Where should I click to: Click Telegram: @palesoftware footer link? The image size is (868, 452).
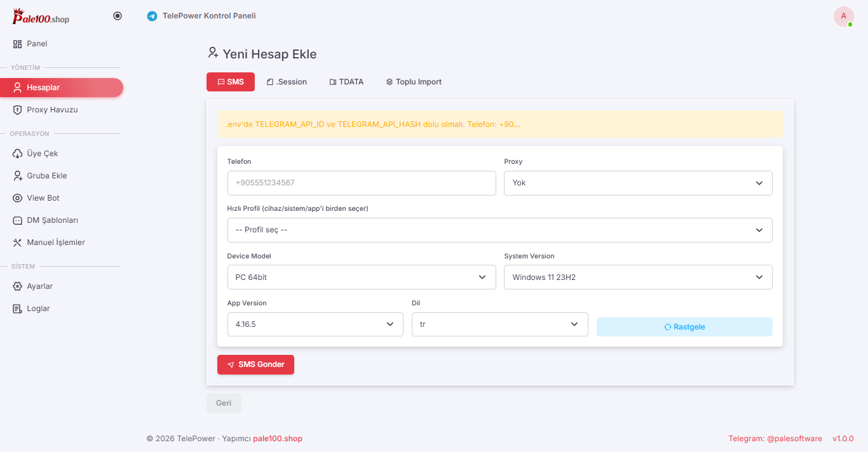[775, 439]
